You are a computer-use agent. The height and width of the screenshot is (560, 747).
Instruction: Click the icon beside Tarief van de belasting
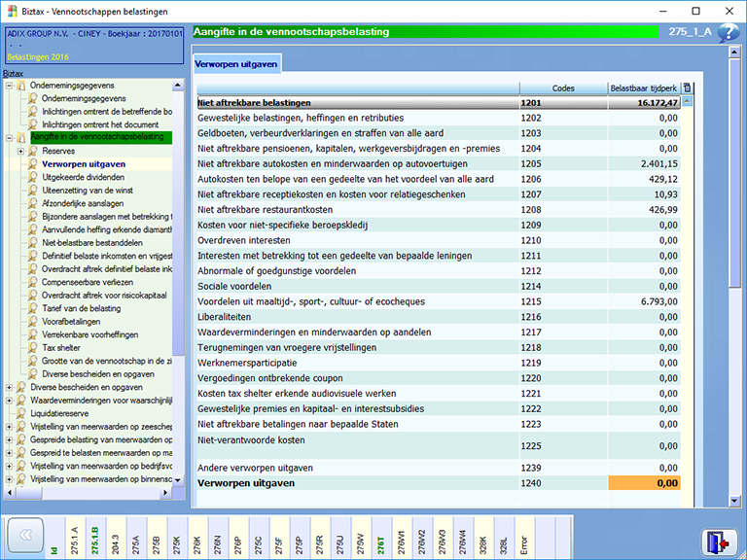coord(33,308)
